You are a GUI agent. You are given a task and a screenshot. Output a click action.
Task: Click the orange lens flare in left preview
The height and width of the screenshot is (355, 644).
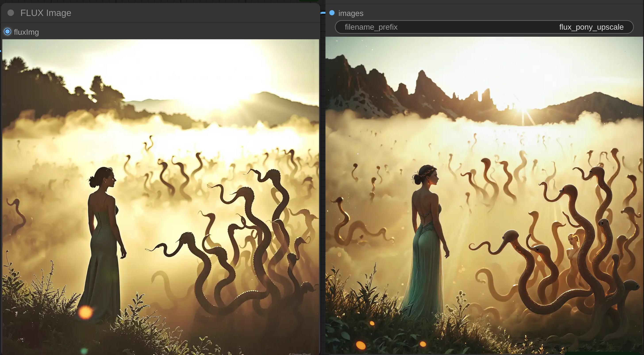pos(85,312)
